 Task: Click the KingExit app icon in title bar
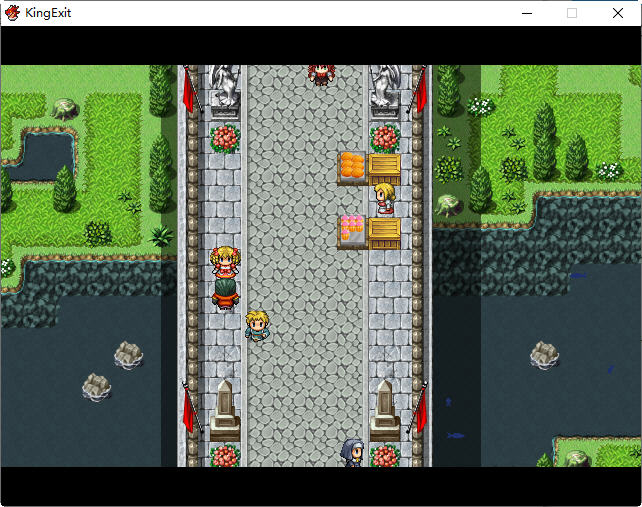tap(13, 13)
